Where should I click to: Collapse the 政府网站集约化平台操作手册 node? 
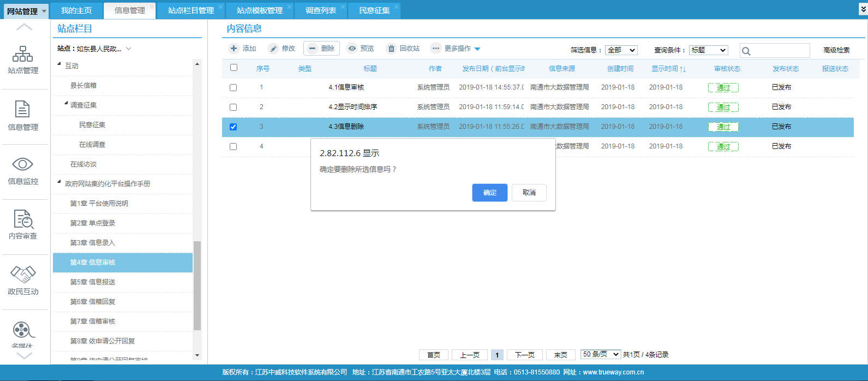pos(59,182)
